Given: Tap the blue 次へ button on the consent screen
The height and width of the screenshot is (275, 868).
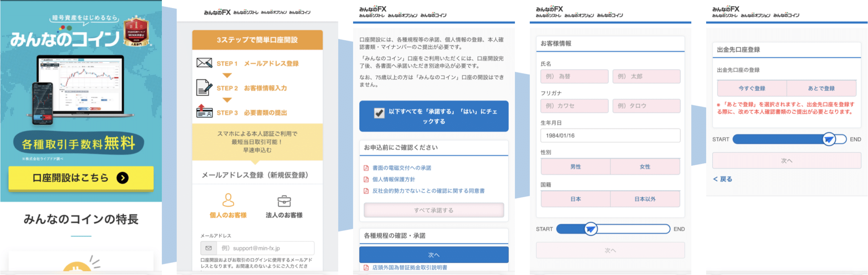Looking at the screenshot, I should [x=434, y=255].
